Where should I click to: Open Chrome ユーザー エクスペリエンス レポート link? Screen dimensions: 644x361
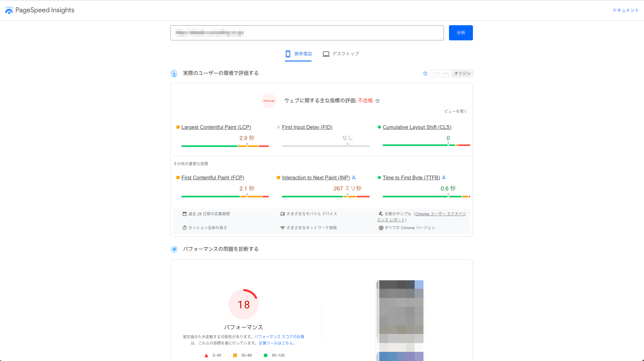(440, 214)
